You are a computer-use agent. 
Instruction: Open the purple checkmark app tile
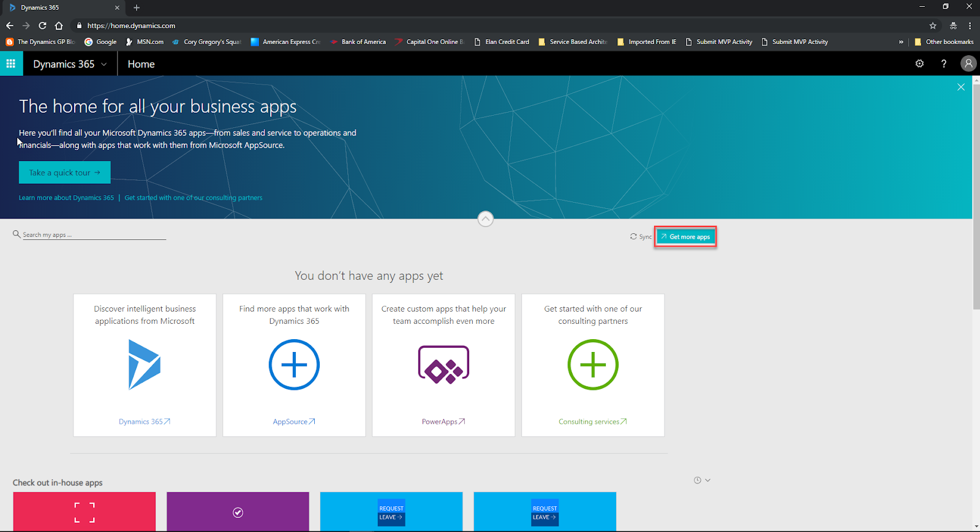238,512
